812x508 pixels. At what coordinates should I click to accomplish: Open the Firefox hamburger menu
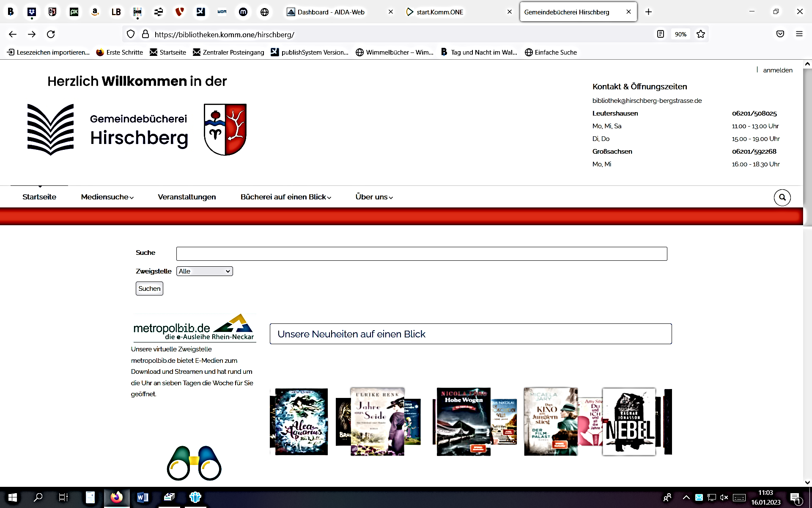(x=799, y=34)
